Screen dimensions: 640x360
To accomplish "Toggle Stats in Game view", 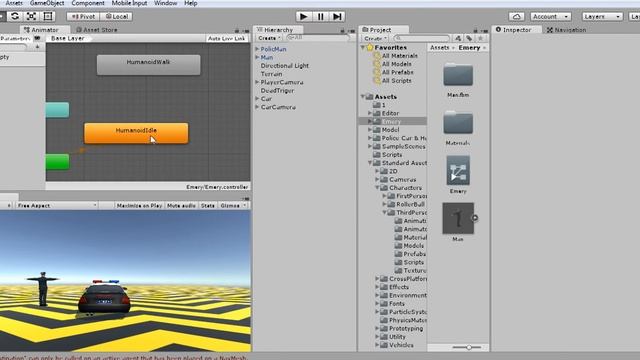I will (208, 206).
